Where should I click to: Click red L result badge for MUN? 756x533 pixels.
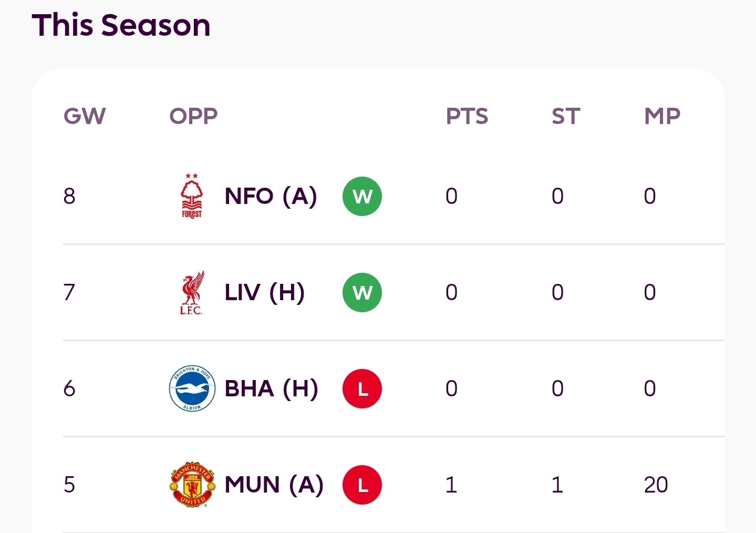pos(362,485)
